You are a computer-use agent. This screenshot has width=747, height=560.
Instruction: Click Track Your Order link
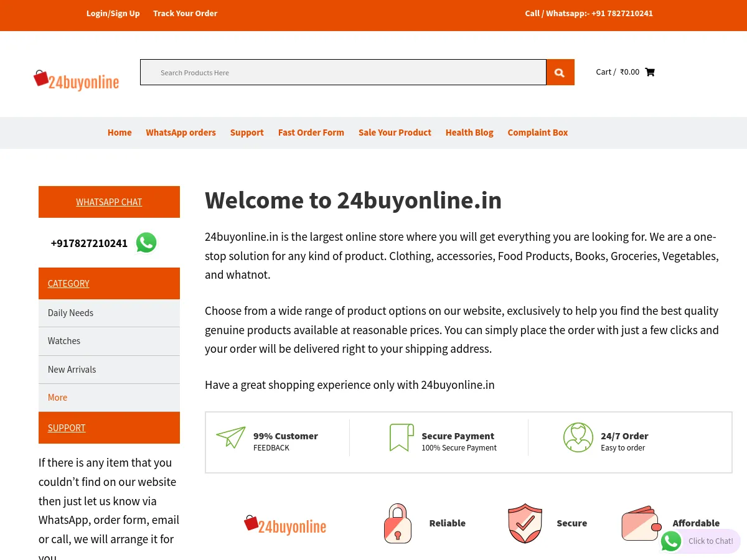coord(185,13)
